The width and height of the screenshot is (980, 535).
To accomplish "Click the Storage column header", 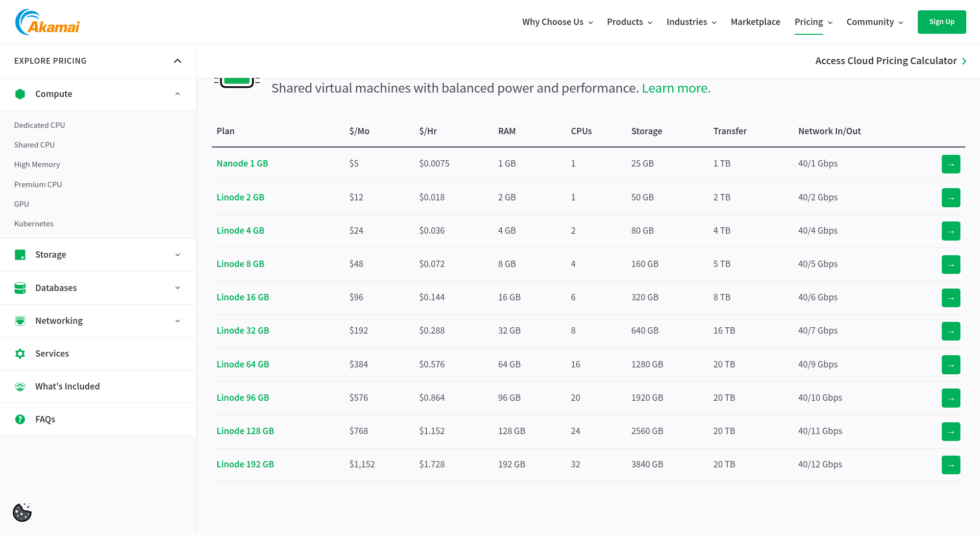I will point(647,131).
